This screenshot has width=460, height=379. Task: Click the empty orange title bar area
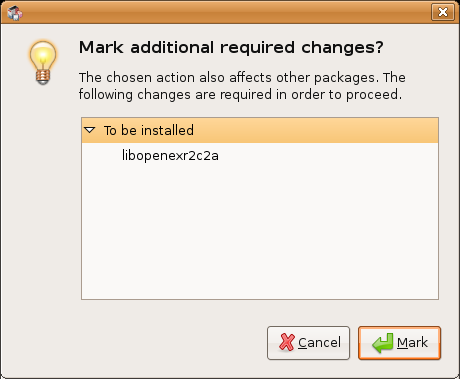click(x=227, y=13)
